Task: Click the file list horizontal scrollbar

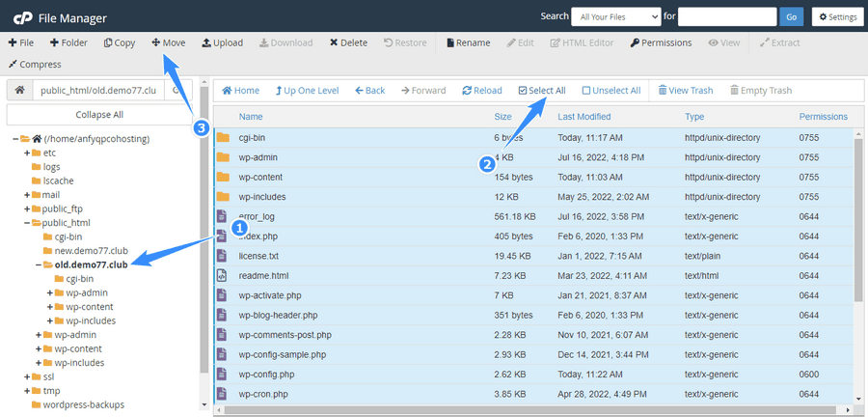Action: coord(531,410)
